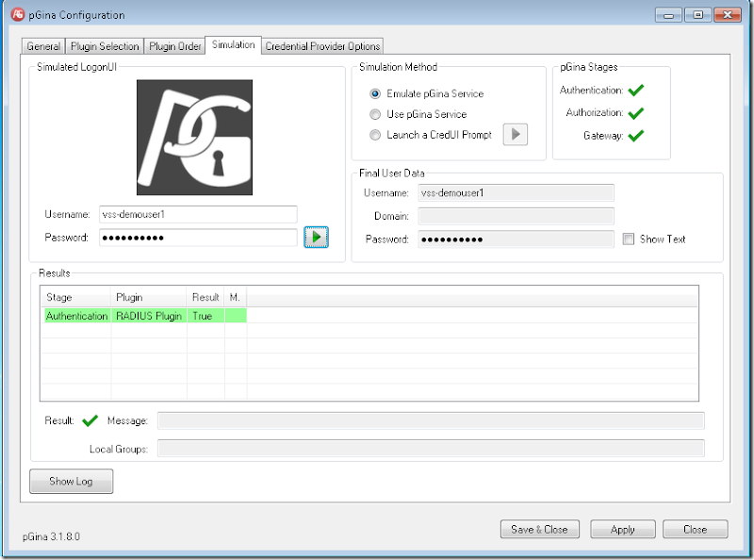Click the Stage column header

76,297
